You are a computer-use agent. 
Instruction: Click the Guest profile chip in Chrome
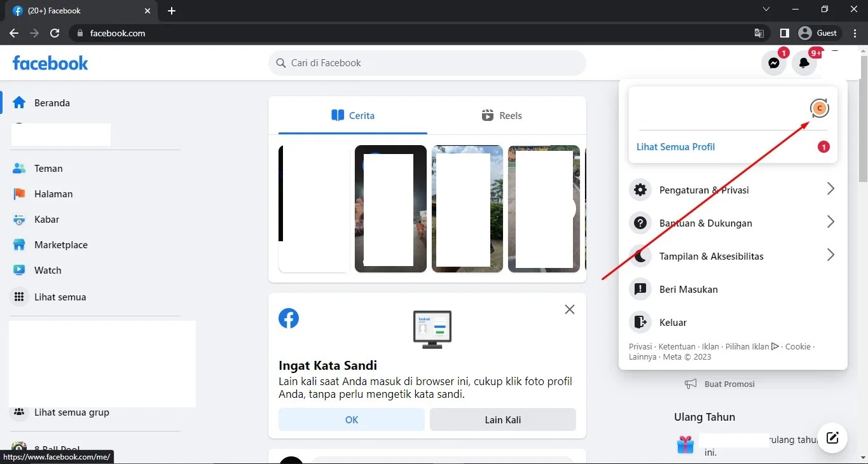pos(818,33)
